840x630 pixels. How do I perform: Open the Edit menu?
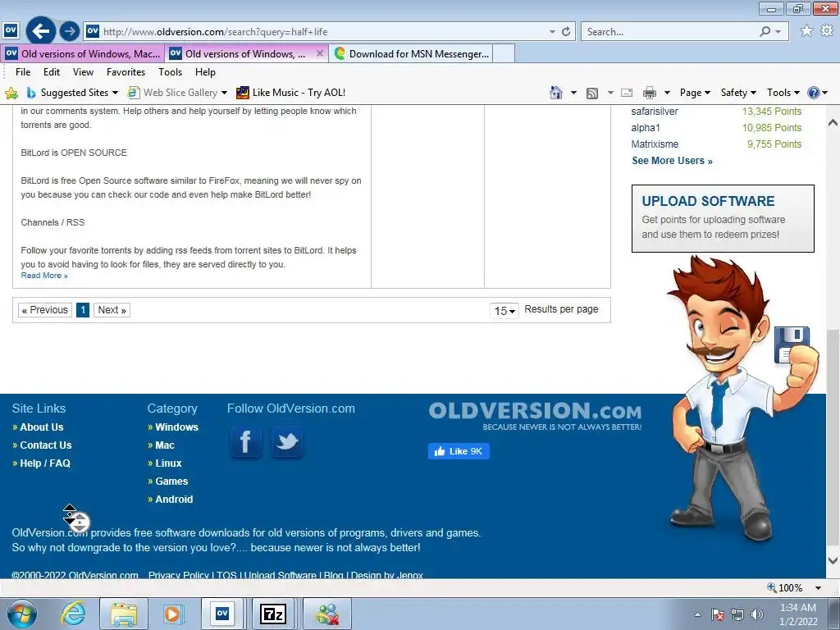(x=52, y=72)
